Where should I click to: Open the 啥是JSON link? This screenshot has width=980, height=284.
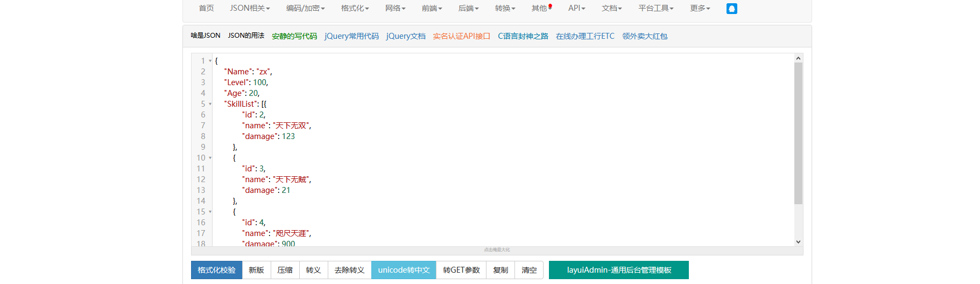tap(206, 36)
